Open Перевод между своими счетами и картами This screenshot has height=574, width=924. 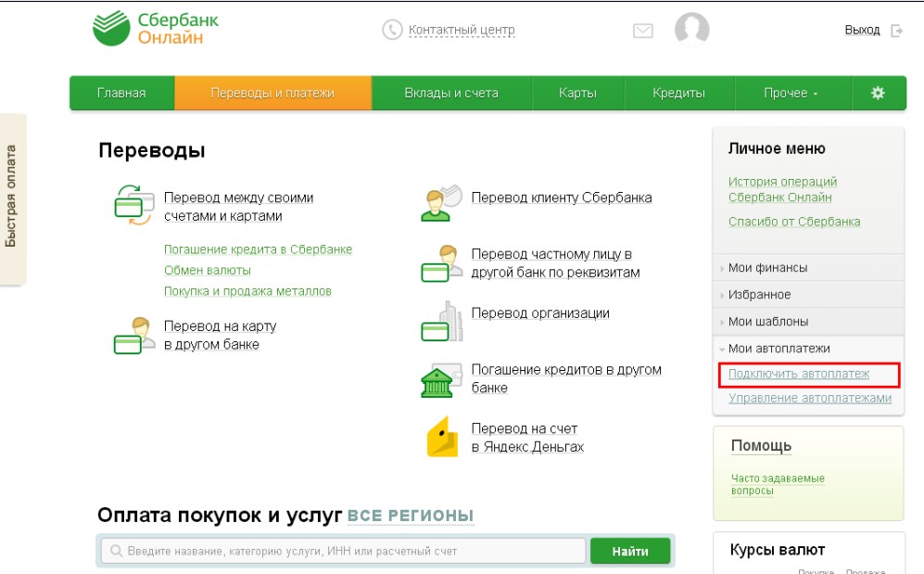[x=239, y=207]
